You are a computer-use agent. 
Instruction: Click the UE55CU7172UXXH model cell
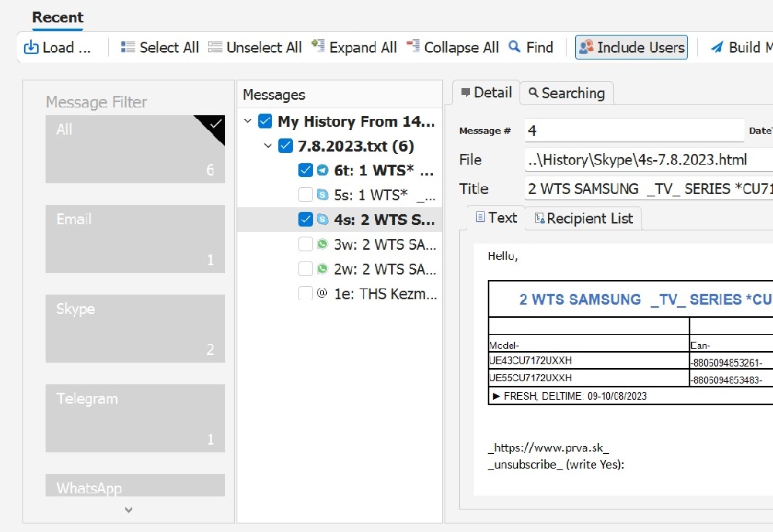588,377
